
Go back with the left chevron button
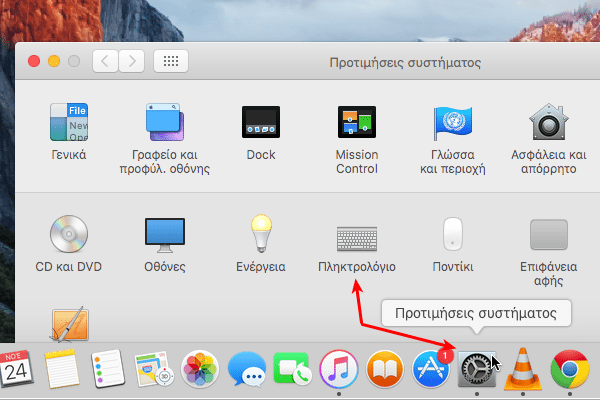click(105, 61)
